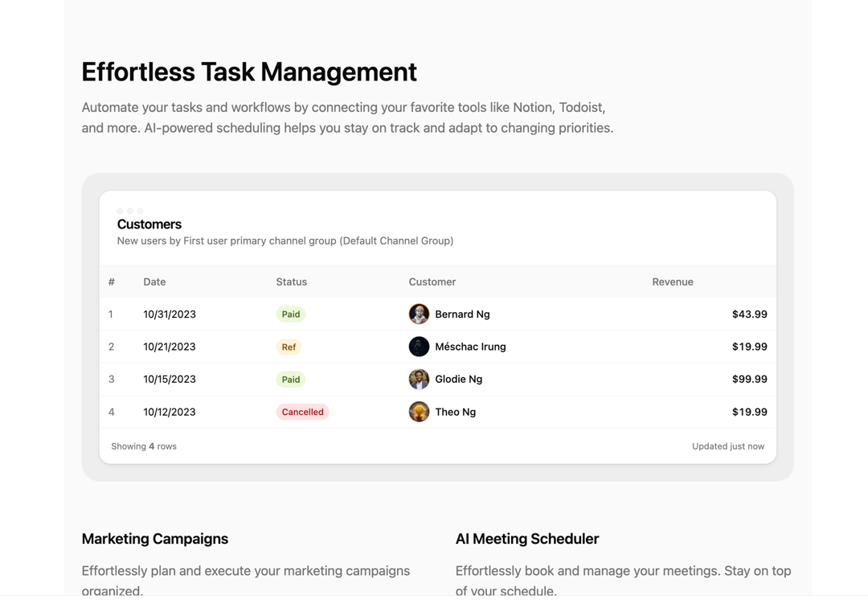Click row number 4 in table
The height and width of the screenshot is (600, 868).
pos(111,412)
